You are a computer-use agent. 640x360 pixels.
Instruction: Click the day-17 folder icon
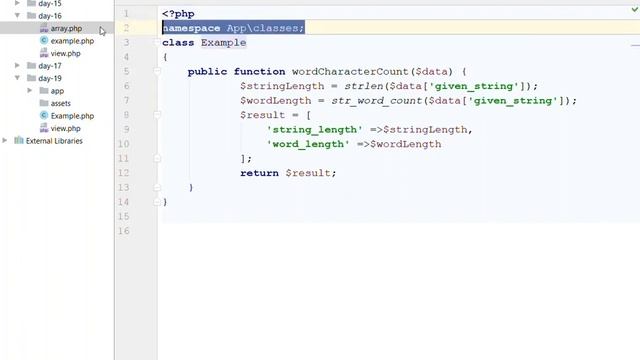click(x=31, y=65)
